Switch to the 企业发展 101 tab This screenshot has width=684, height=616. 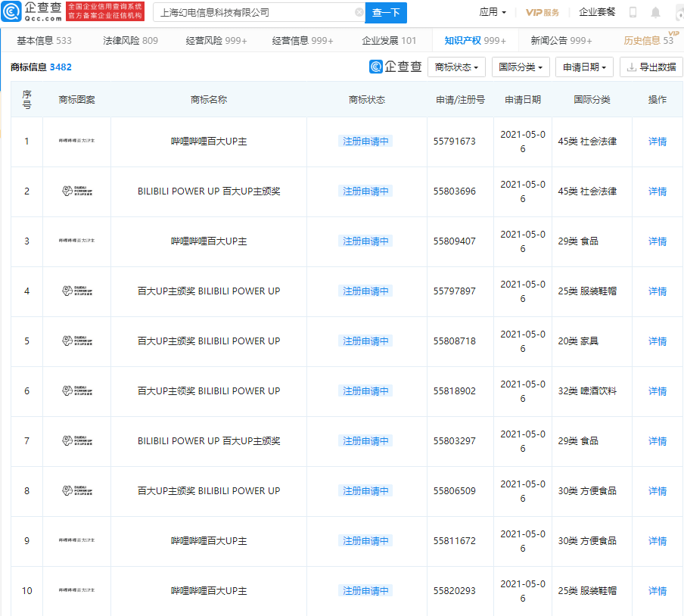click(x=389, y=41)
